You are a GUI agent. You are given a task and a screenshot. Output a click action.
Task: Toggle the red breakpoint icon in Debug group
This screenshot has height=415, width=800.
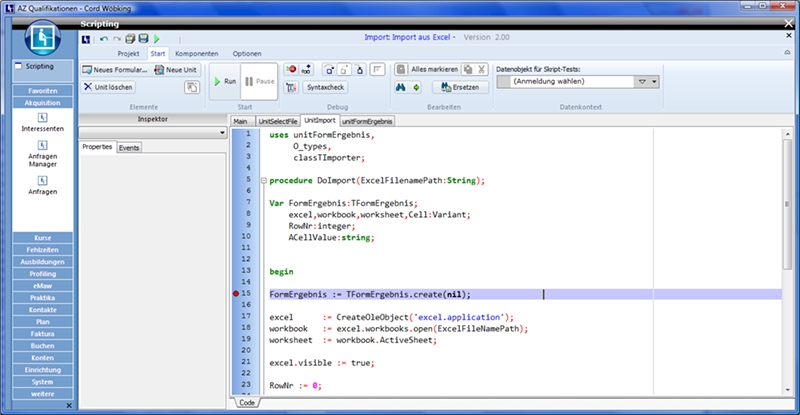(x=291, y=69)
